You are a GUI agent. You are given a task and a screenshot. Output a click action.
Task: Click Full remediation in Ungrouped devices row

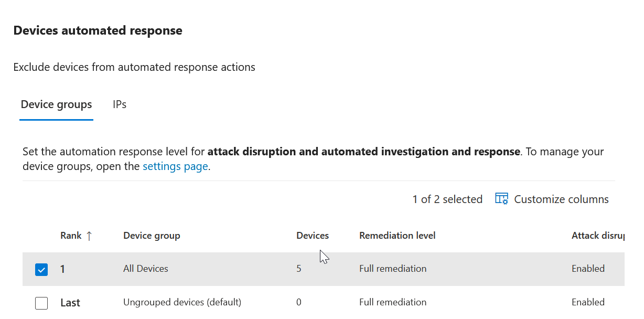click(393, 302)
